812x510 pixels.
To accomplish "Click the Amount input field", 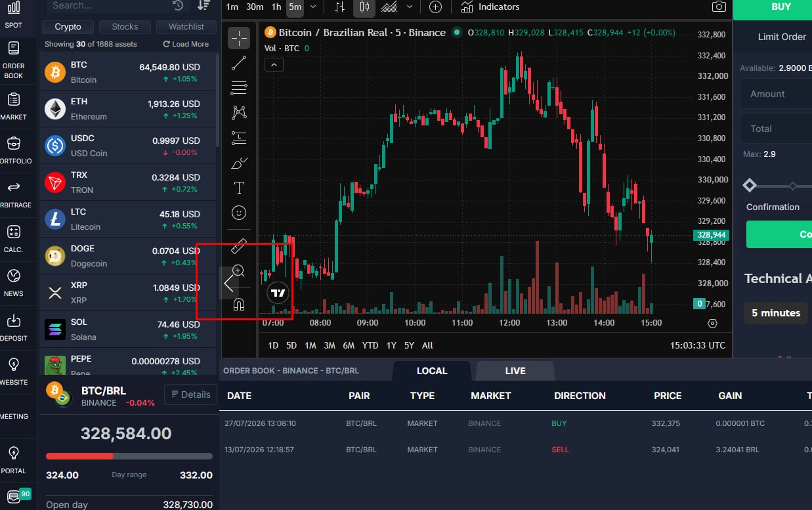I will tap(776, 94).
